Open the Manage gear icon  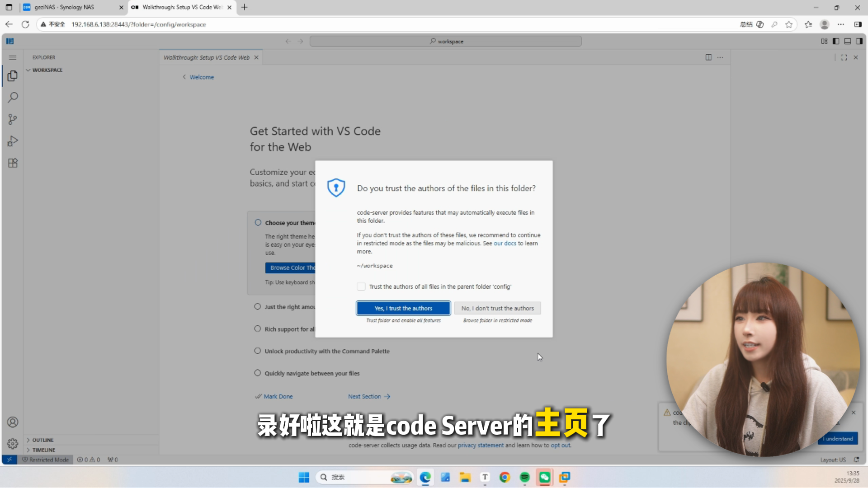13,444
